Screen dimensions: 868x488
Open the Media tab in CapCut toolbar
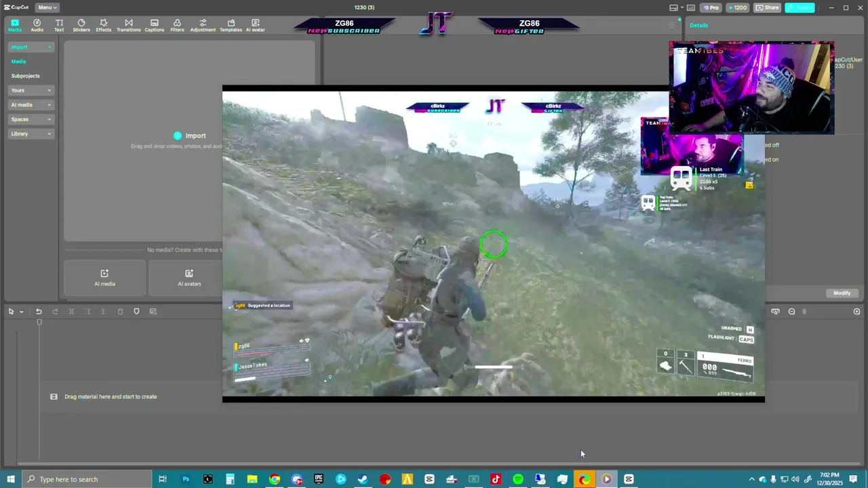pyautogui.click(x=14, y=26)
